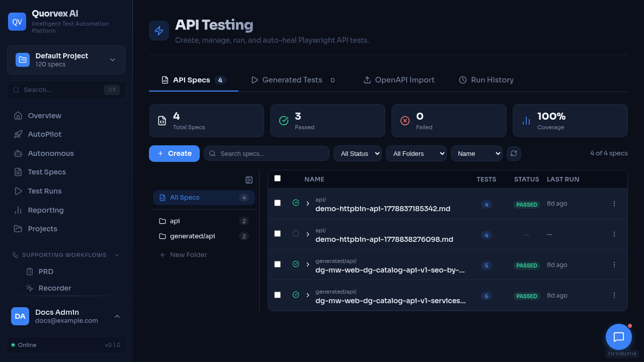The width and height of the screenshot is (644, 362).
Task: Check demo-httpbin-api-1778838276098.md row checkbox
Action: [277, 233]
